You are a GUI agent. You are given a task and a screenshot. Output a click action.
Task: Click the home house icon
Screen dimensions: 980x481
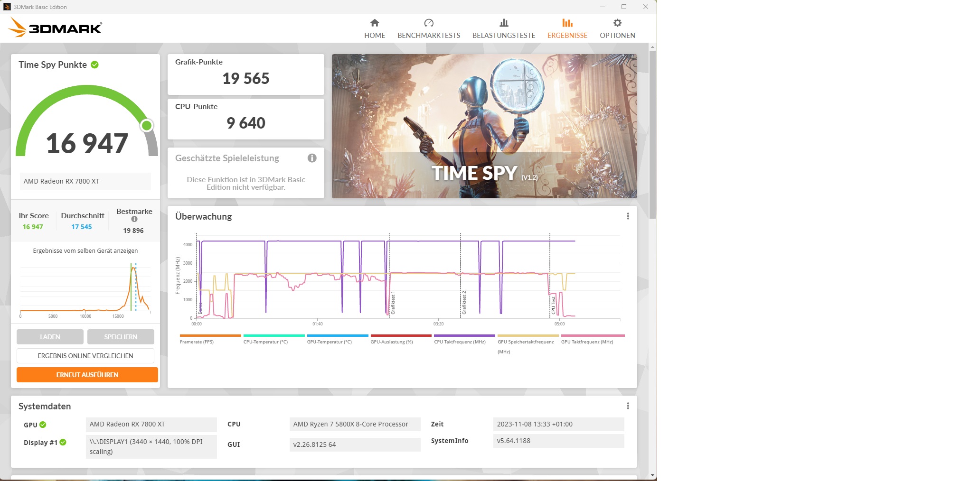coord(375,23)
